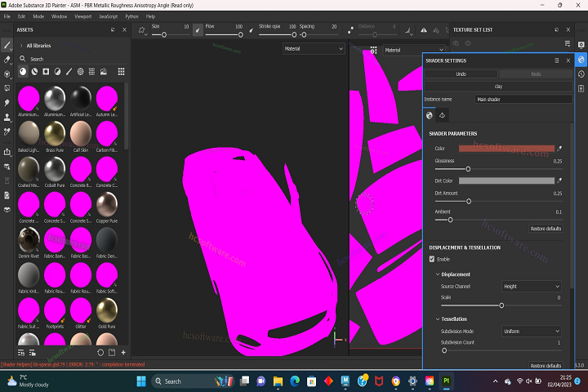Image resolution: width=588 pixels, height=392 pixels.
Task: Open the History icon in right dock
Action: tap(581, 74)
